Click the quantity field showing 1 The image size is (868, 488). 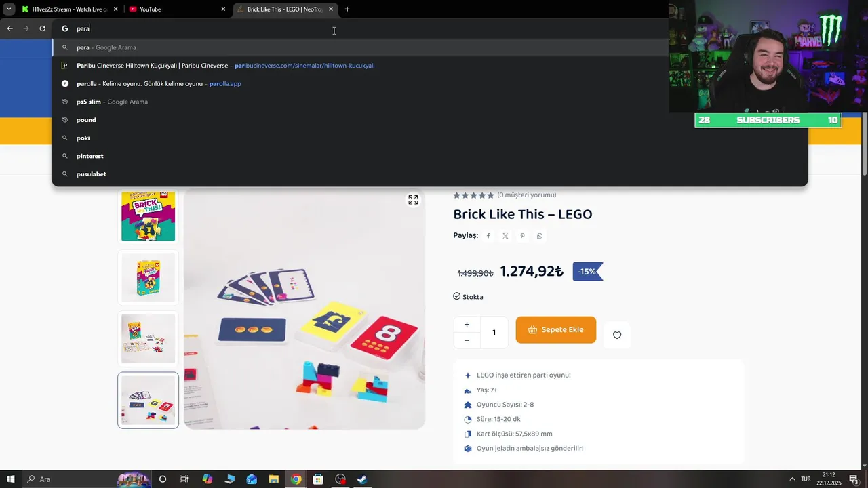point(494,333)
